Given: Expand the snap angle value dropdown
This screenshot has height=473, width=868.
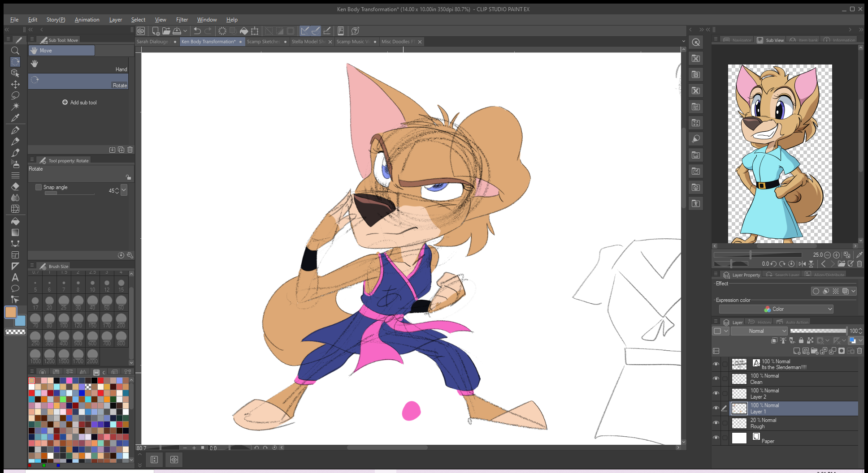Looking at the screenshot, I should pyautogui.click(x=124, y=190).
